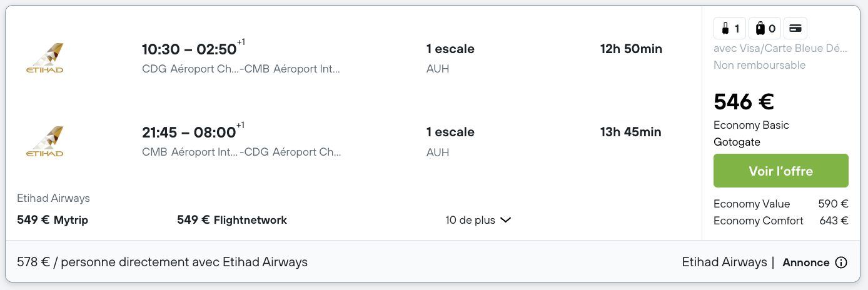
Task: Click the Voir l'offre button
Action: click(780, 171)
